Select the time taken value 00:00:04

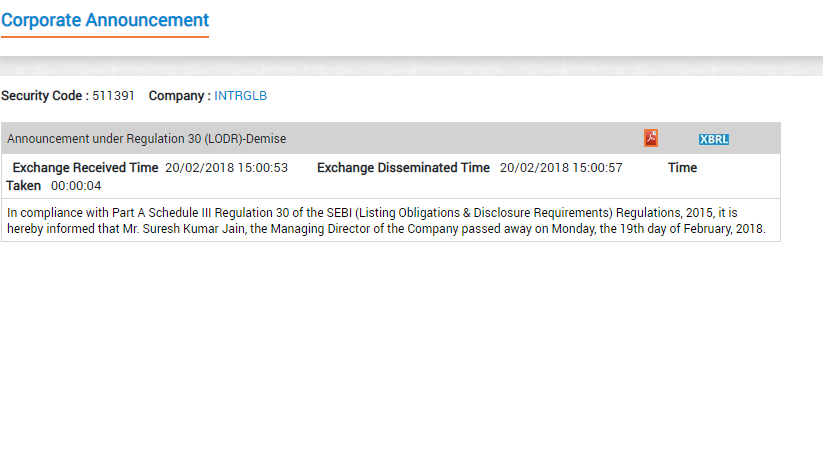76,186
